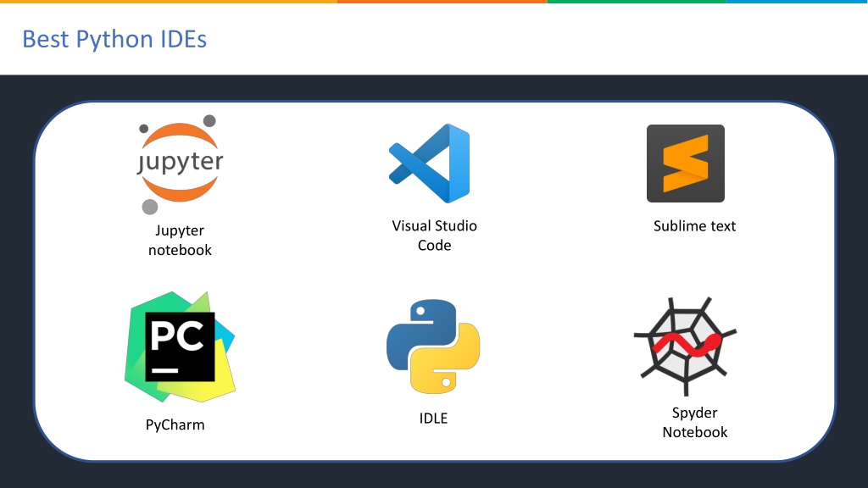The width and height of the screenshot is (868, 488).
Task: Click the Python IDLE snake logo
Action: pyautogui.click(x=433, y=347)
